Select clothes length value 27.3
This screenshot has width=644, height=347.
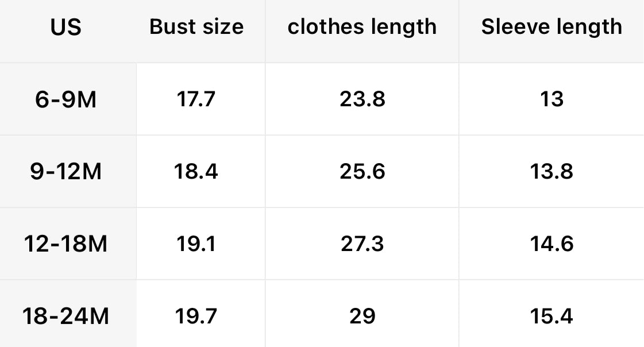click(x=362, y=244)
